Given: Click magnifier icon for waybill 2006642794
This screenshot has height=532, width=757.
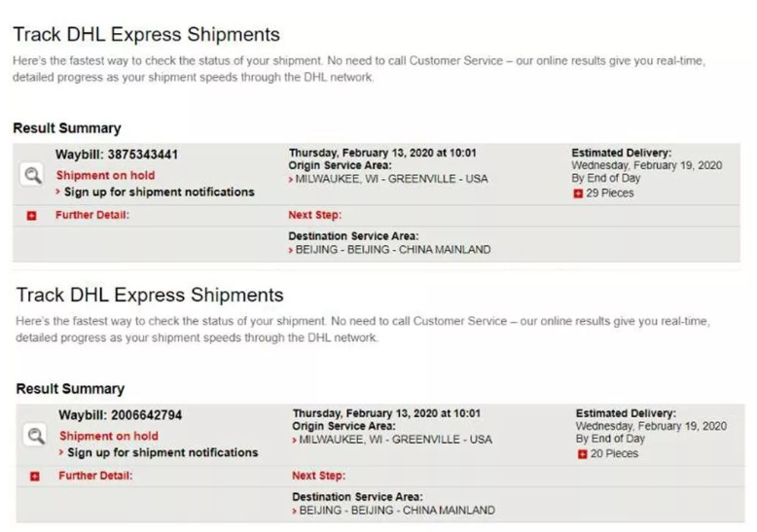Looking at the screenshot, I should tap(35, 436).
